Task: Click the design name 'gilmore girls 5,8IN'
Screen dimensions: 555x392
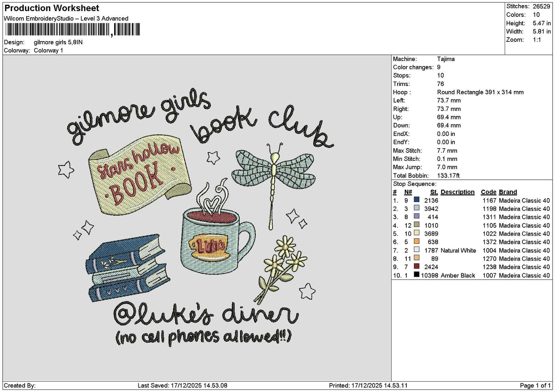Action: (x=58, y=42)
